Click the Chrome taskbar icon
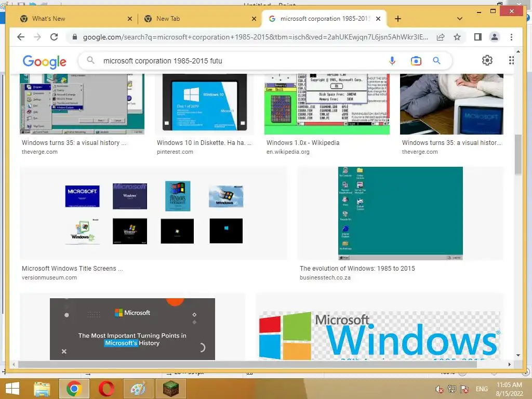Viewport: 532px width, 399px height. pyautogui.click(x=74, y=389)
